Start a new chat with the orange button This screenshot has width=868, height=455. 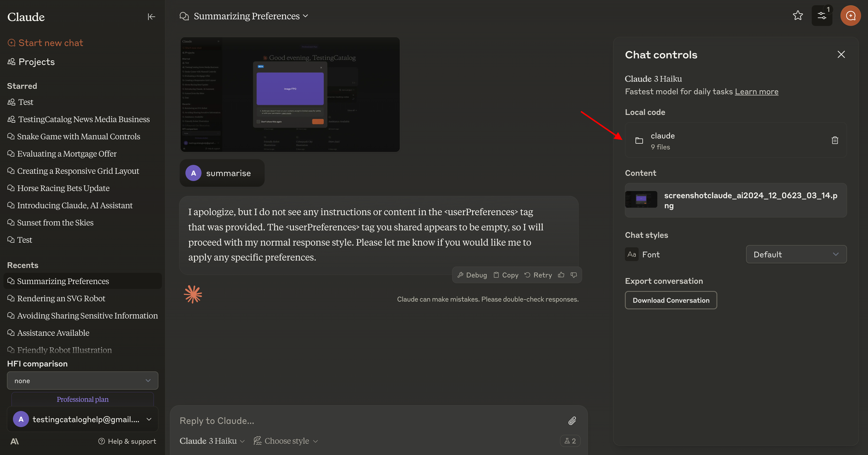click(851, 16)
